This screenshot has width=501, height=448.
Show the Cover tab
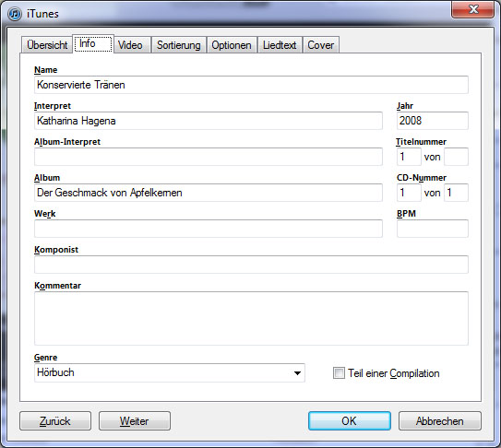(320, 45)
